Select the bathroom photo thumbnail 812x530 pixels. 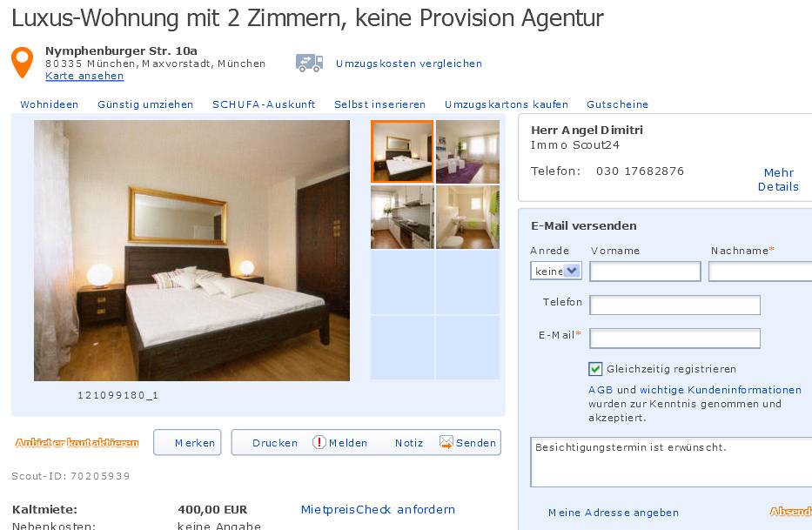(x=467, y=217)
